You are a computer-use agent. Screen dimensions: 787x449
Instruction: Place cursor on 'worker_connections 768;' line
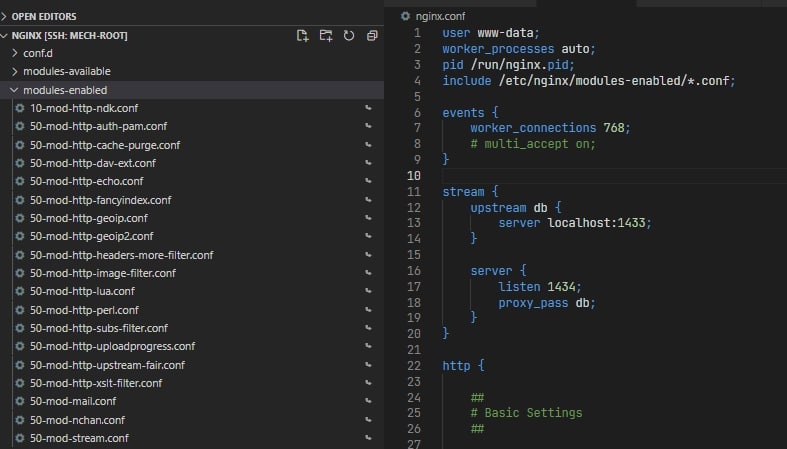(550, 128)
